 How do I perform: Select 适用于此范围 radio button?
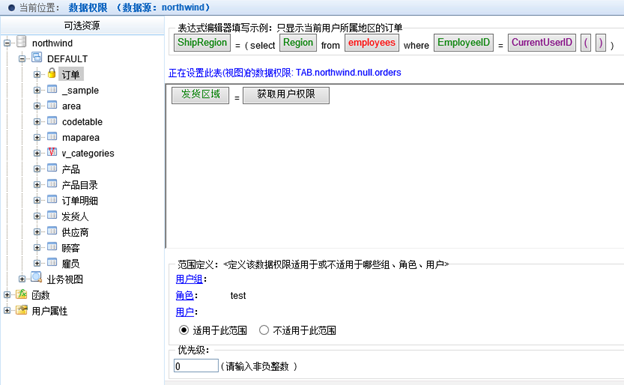tap(183, 330)
